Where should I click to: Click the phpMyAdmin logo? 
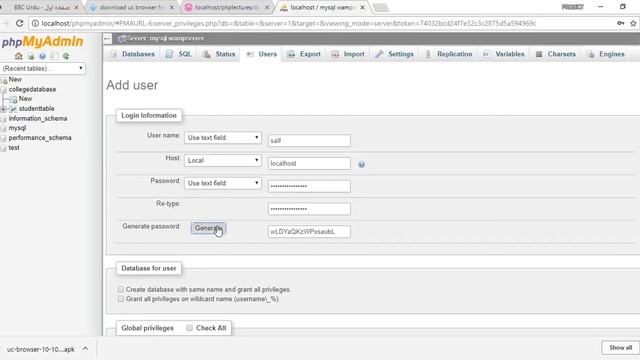(42, 42)
